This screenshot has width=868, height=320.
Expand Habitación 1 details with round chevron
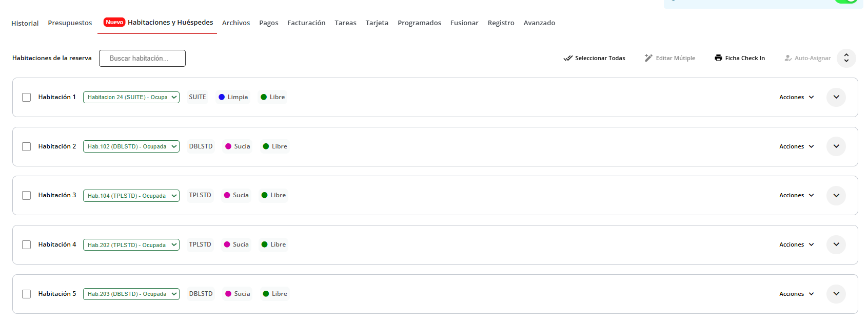(836, 97)
